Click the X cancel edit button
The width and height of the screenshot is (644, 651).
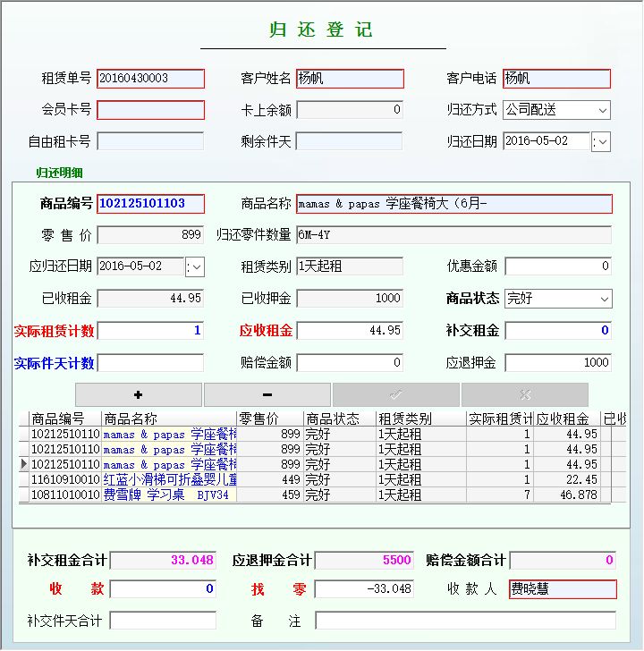[x=525, y=394]
